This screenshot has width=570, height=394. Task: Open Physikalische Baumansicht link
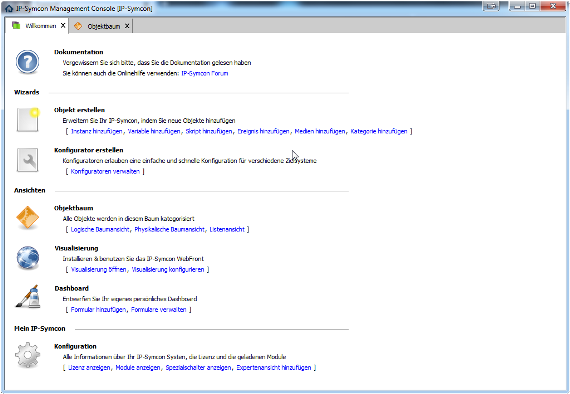[169, 229]
